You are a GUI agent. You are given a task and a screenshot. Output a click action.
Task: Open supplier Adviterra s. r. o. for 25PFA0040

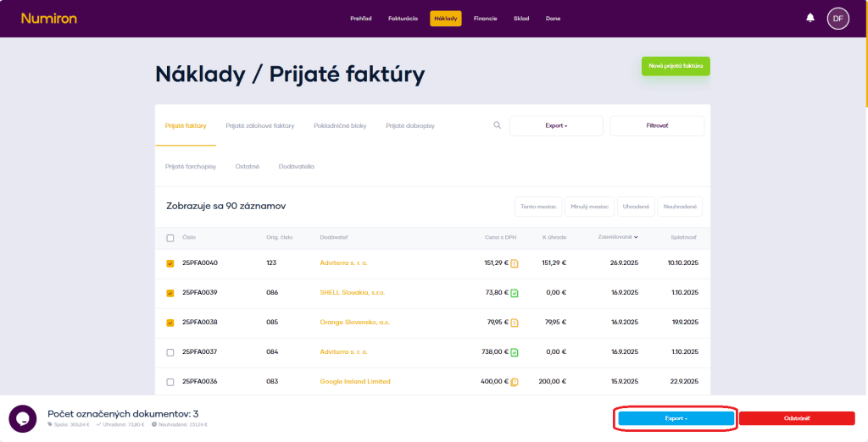click(x=344, y=263)
